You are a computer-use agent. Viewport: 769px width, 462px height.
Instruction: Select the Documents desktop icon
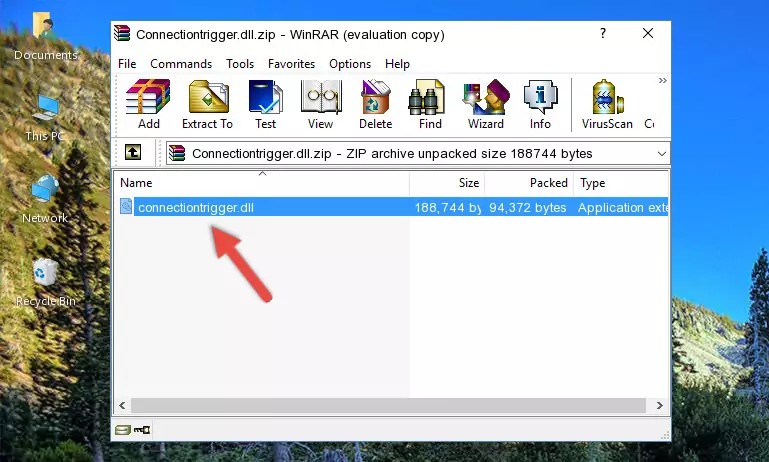point(45,36)
